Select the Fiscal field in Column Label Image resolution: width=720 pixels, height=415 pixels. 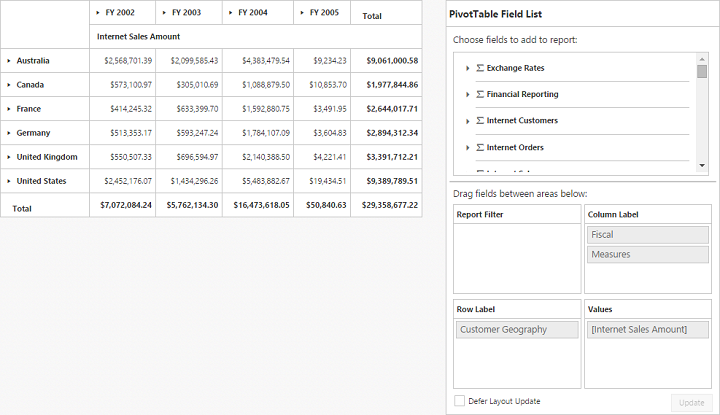click(647, 235)
